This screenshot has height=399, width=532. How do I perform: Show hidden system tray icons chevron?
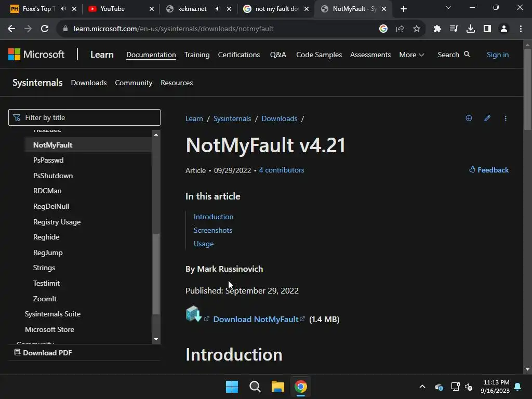(422, 387)
